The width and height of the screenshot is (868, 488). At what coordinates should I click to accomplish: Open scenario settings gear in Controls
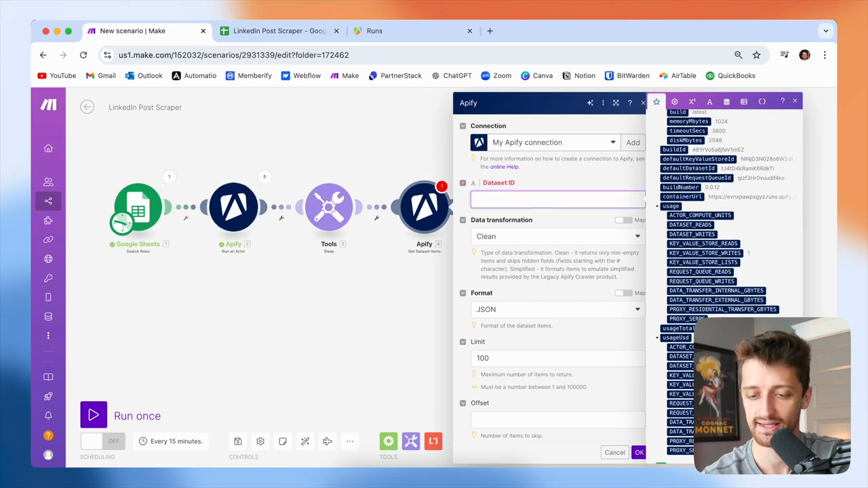click(x=260, y=441)
